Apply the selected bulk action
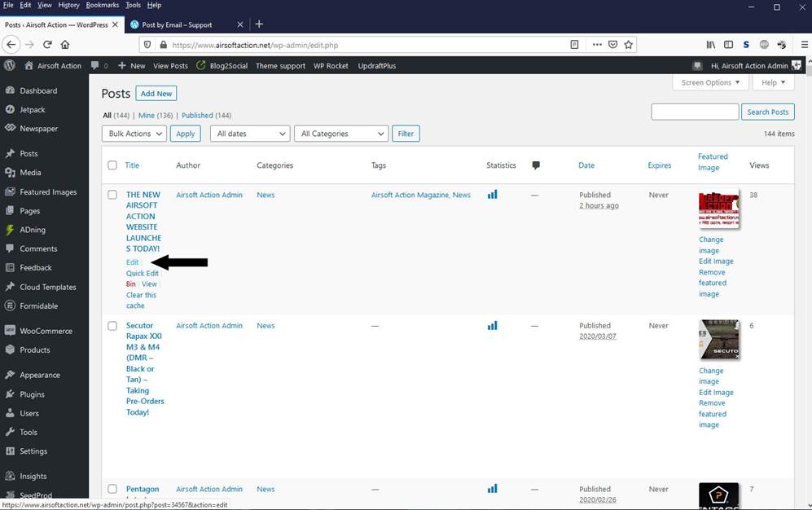Screen dimensions: 812x510 [x=186, y=134]
